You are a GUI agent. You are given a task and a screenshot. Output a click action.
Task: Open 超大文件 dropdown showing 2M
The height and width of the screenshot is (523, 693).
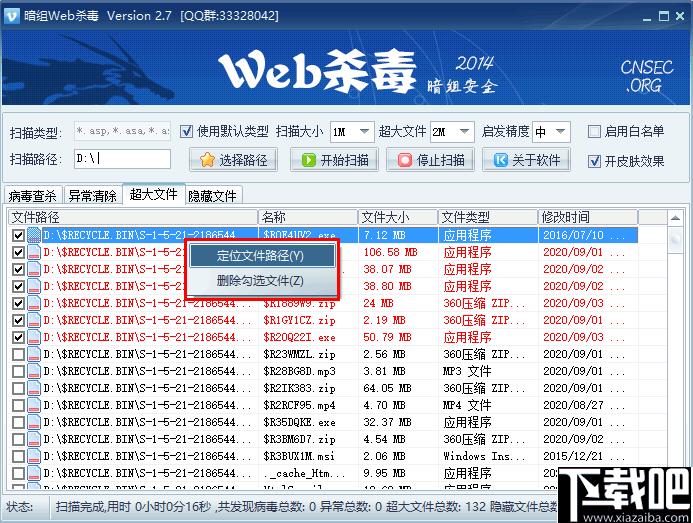click(452, 132)
